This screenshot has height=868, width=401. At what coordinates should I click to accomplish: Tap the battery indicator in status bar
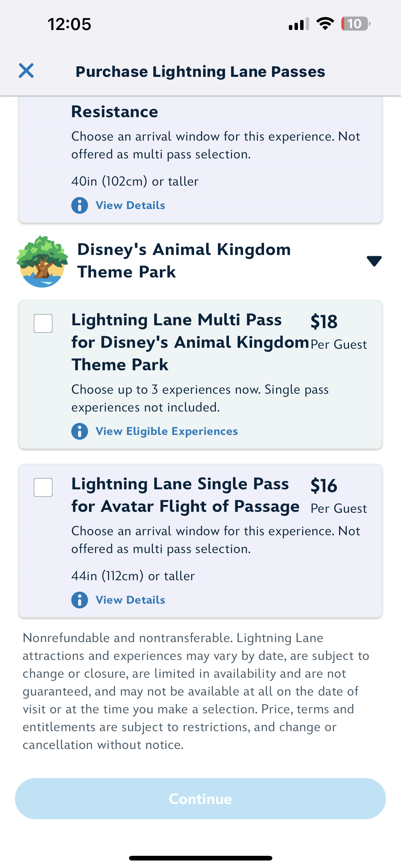point(355,24)
